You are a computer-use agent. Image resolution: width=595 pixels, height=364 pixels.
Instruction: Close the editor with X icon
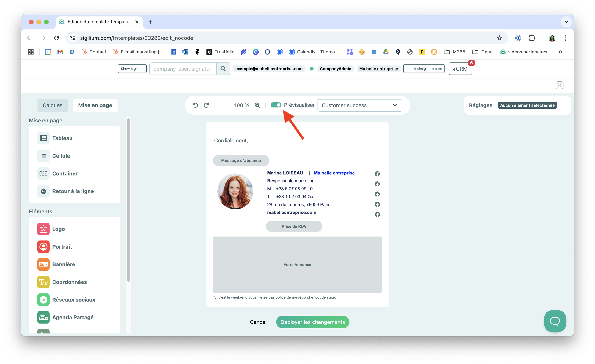click(x=559, y=85)
